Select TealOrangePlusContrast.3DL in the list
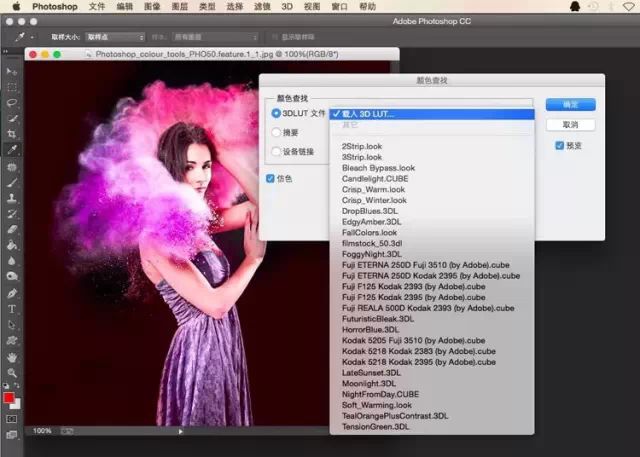 (432, 416)
